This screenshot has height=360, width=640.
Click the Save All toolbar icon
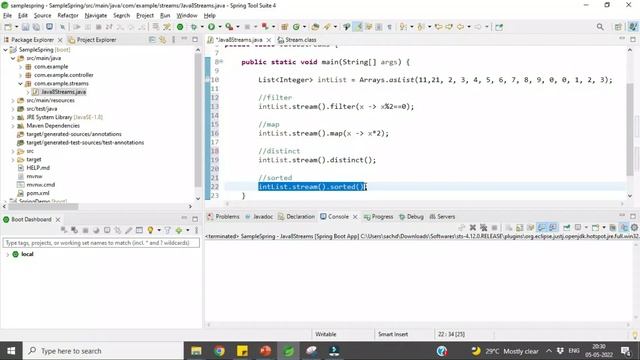[x=36, y=27]
